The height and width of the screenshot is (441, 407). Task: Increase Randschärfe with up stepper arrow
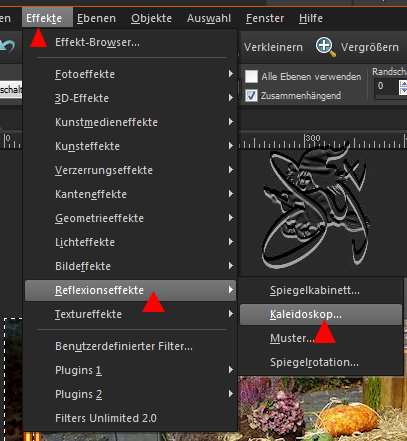click(403, 83)
